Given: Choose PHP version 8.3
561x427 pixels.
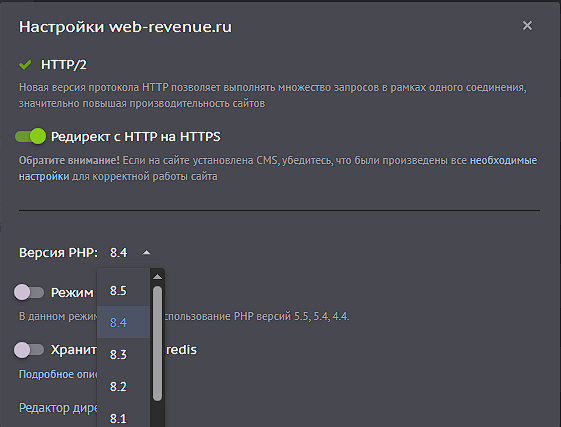Looking at the screenshot, I should [123, 354].
